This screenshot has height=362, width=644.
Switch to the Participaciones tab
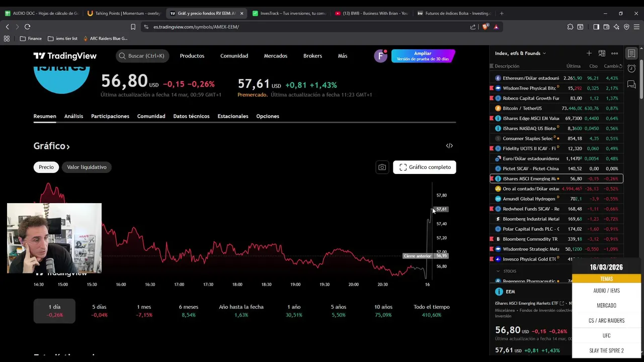(110, 116)
